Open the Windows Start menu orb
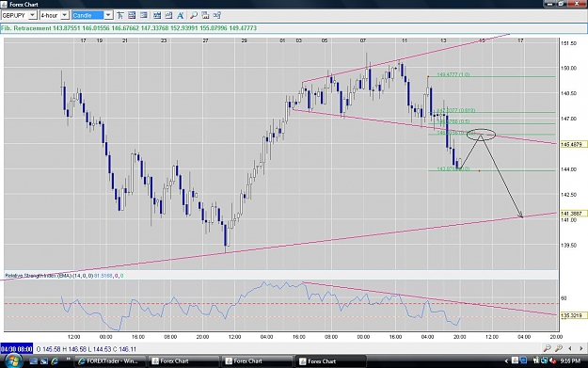The image size is (588, 368). pyautogui.click(x=14, y=361)
